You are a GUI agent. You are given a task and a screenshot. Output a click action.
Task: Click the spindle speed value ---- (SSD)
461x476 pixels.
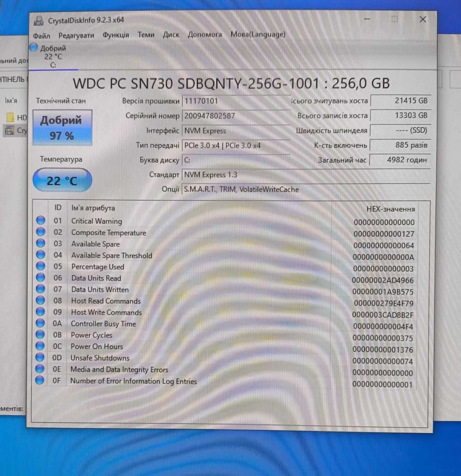pos(400,130)
